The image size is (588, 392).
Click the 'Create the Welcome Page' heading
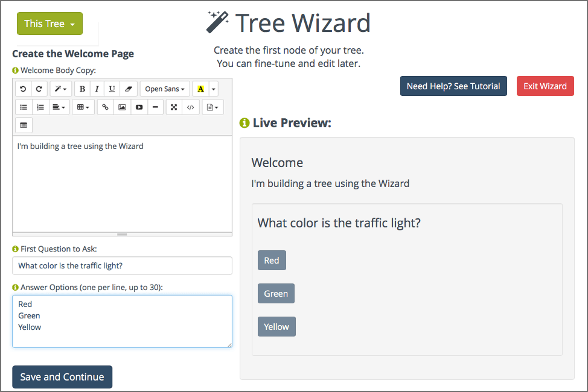tap(73, 54)
